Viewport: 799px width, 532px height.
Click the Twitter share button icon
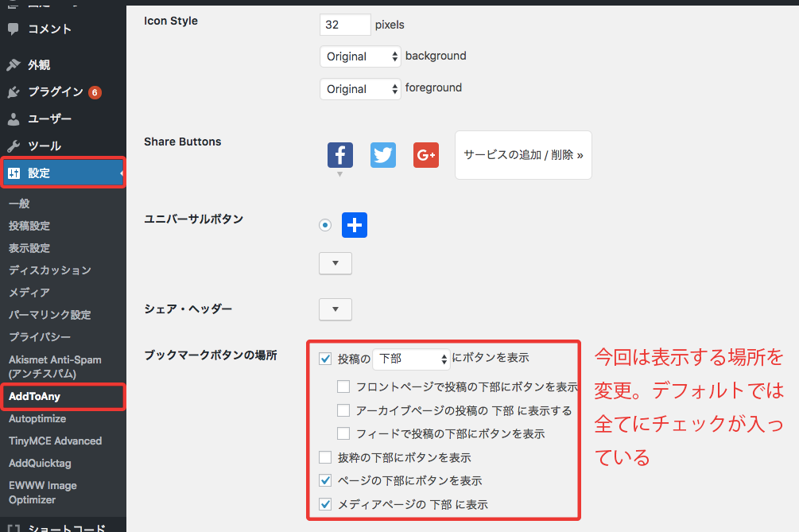point(383,155)
